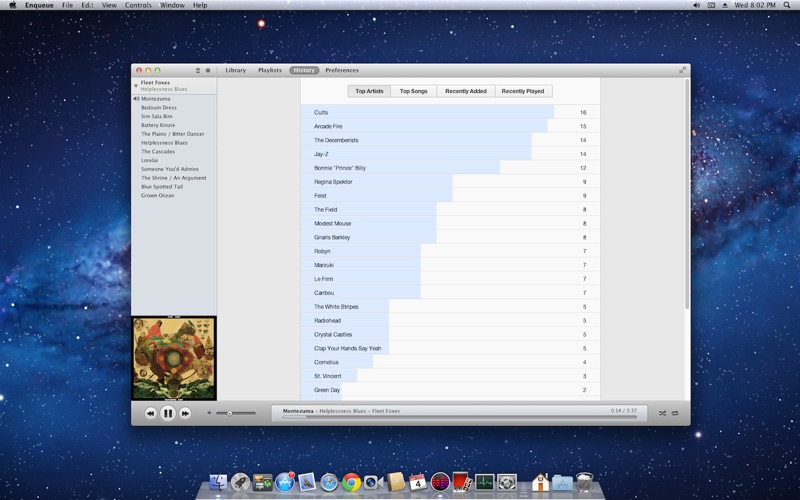The width and height of the screenshot is (800, 500).
Task: Click the main history list vertical scrollbar
Action: (x=687, y=194)
